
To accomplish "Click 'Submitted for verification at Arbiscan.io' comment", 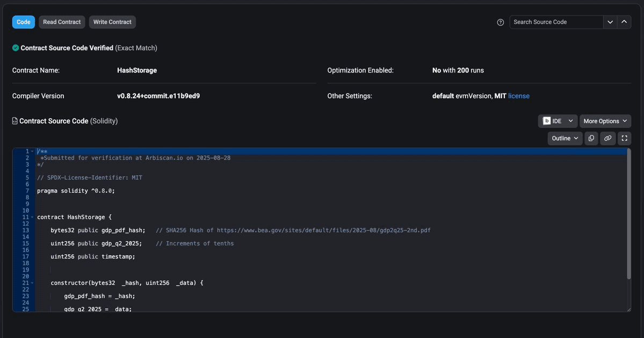I will pos(135,158).
